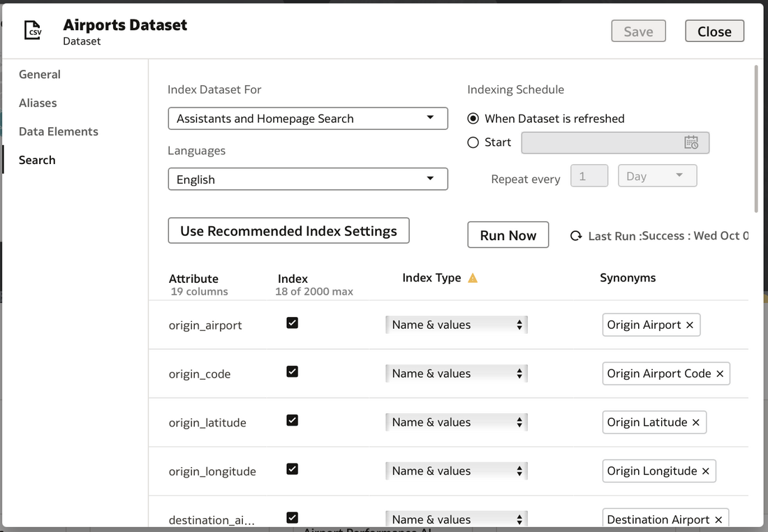Open the Day repeat unit dropdown
This screenshot has width=768, height=532.
[x=657, y=176]
